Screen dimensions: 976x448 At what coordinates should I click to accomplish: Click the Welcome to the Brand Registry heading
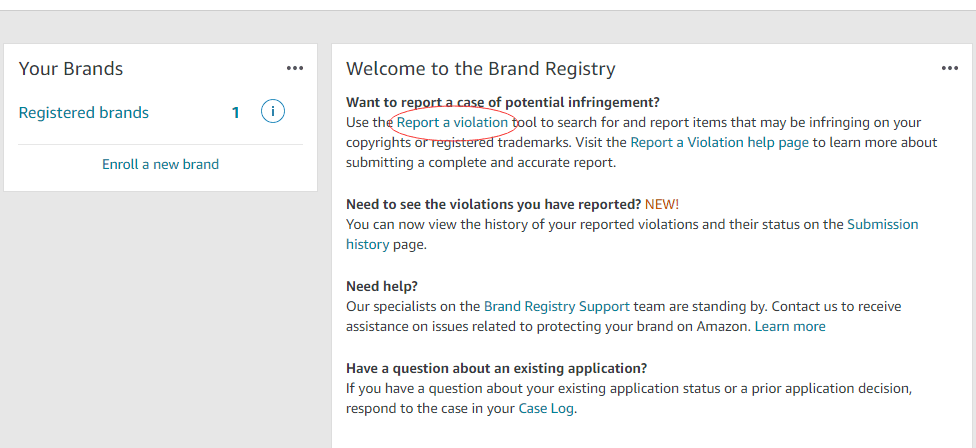(x=481, y=69)
